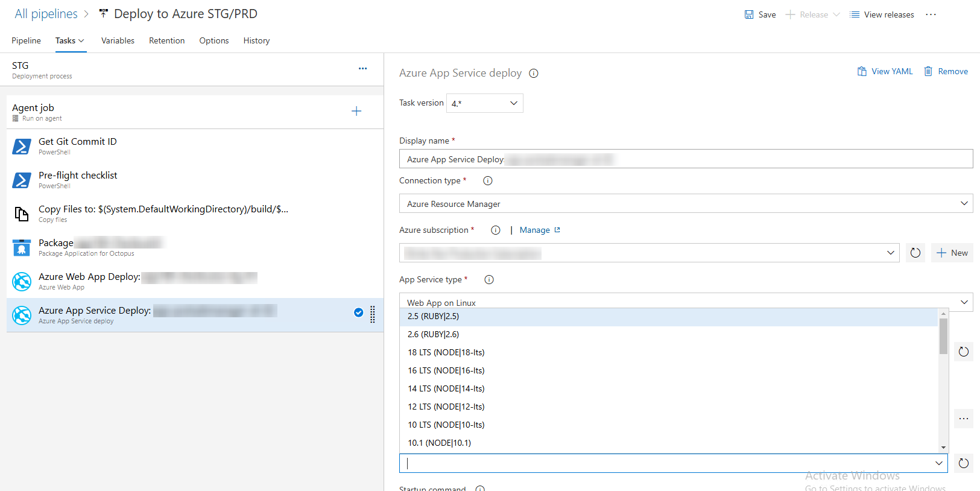Viewport: 980px width, 491px height.
Task: Refresh the Azure subscription list
Action: tap(915, 253)
